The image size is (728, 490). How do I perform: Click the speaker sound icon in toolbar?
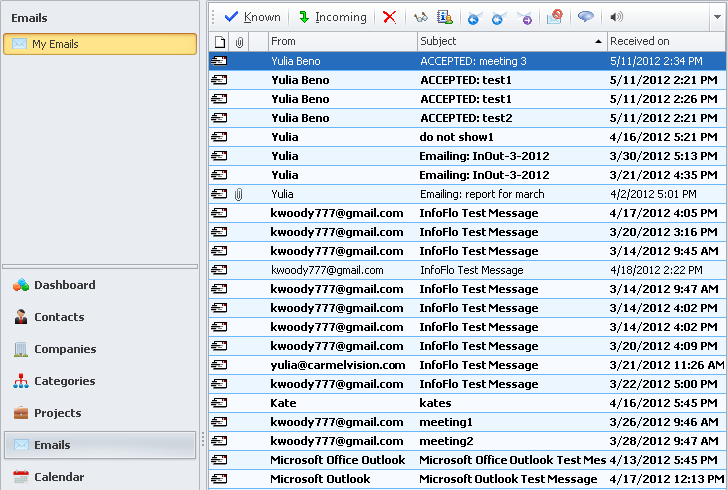coord(617,17)
